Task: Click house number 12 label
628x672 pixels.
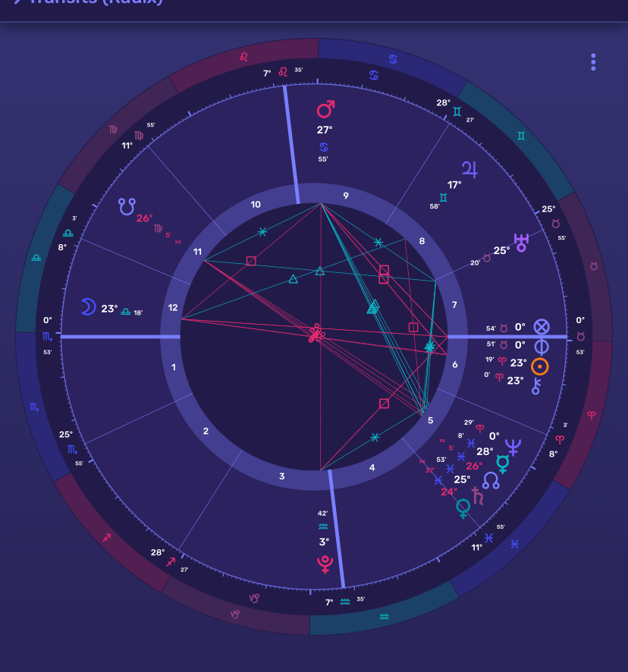Action: tap(173, 307)
